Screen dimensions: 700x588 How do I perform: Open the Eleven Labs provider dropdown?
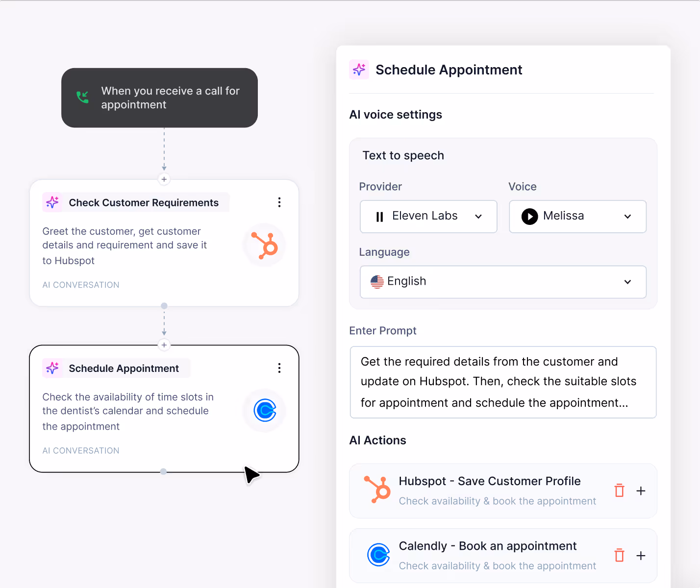tap(428, 216)
